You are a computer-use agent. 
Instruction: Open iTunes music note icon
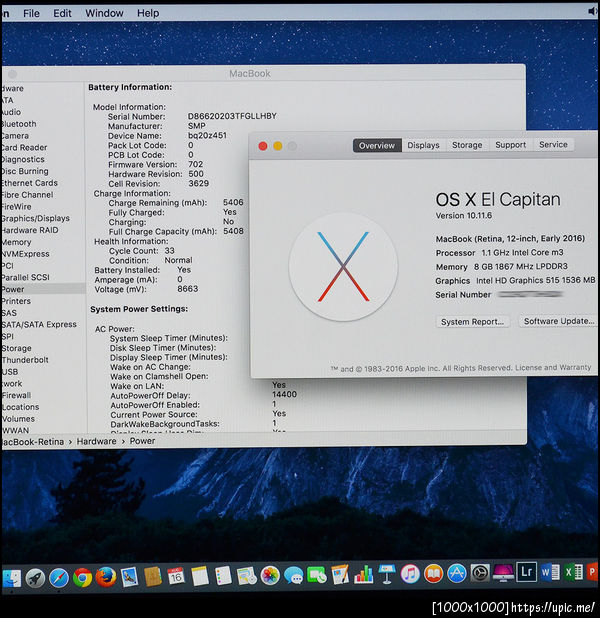tap(410, 573)
